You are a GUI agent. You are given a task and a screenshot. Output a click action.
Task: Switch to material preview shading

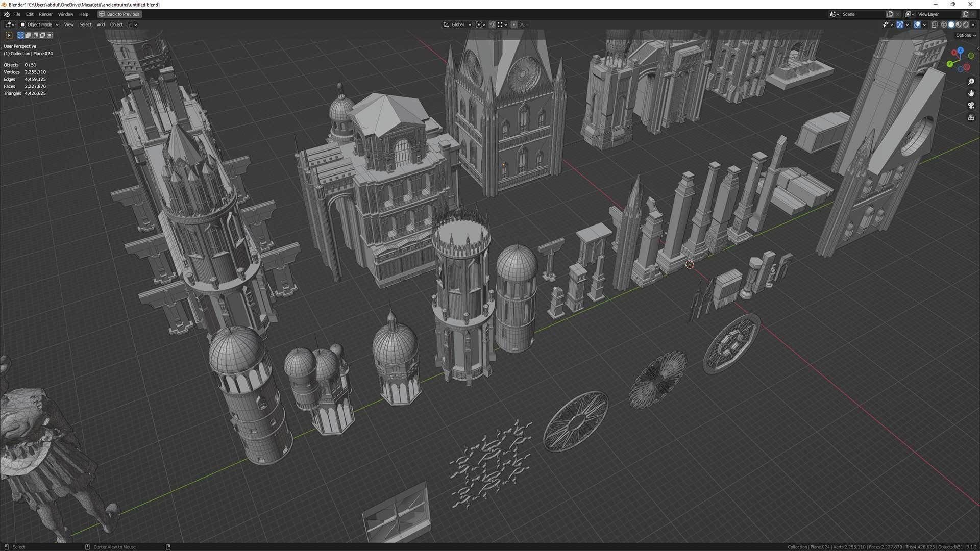click(x=958, y=24)
